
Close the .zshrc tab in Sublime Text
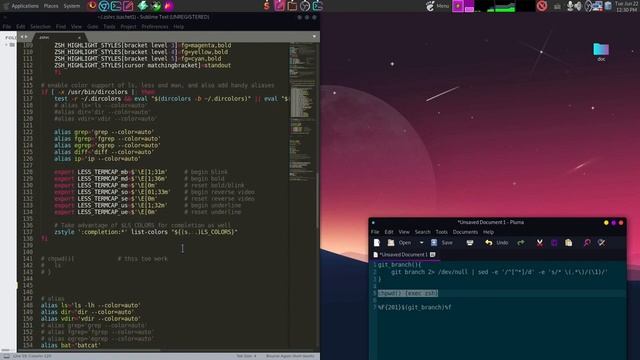[x=79, y=38]
